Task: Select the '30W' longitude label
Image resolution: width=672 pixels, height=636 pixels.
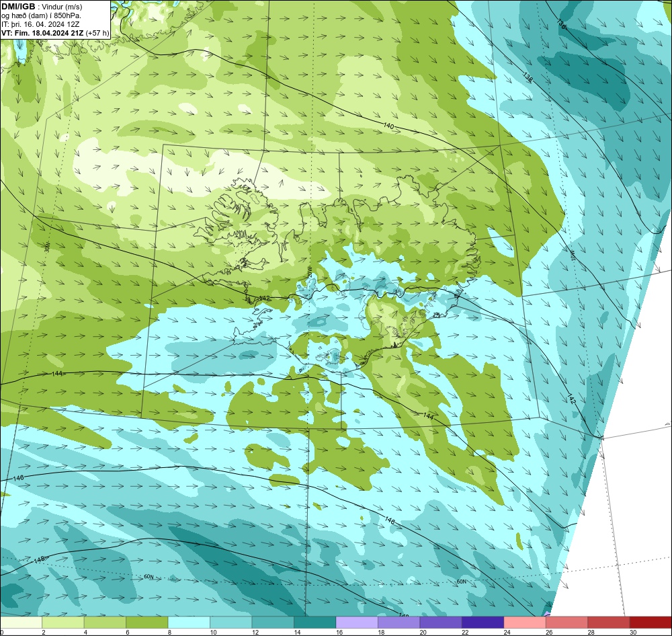Action: pos(47,247)
